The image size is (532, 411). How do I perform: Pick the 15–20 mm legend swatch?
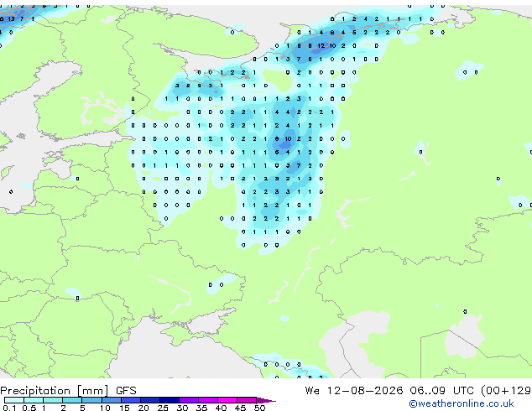[x=131, y=400]
